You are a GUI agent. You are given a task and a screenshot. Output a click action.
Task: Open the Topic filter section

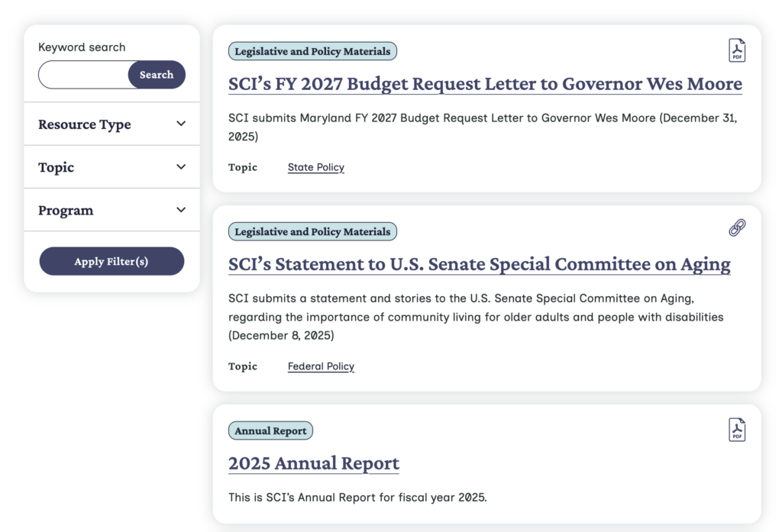[111, 166]
